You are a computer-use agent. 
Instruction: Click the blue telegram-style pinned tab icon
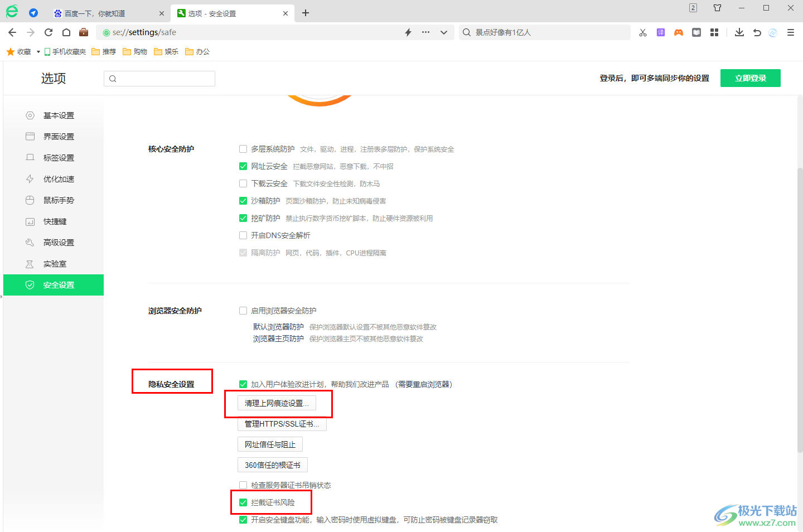(33, 13)
